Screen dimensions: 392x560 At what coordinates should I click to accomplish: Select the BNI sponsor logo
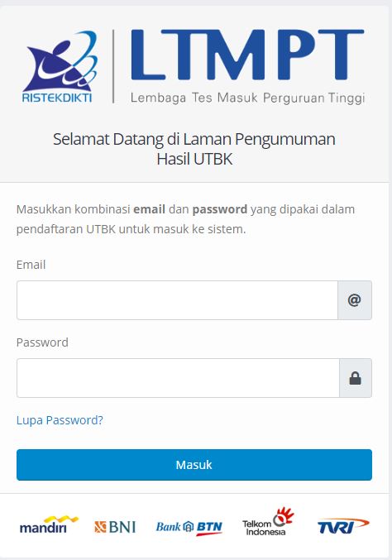(115, 527)
